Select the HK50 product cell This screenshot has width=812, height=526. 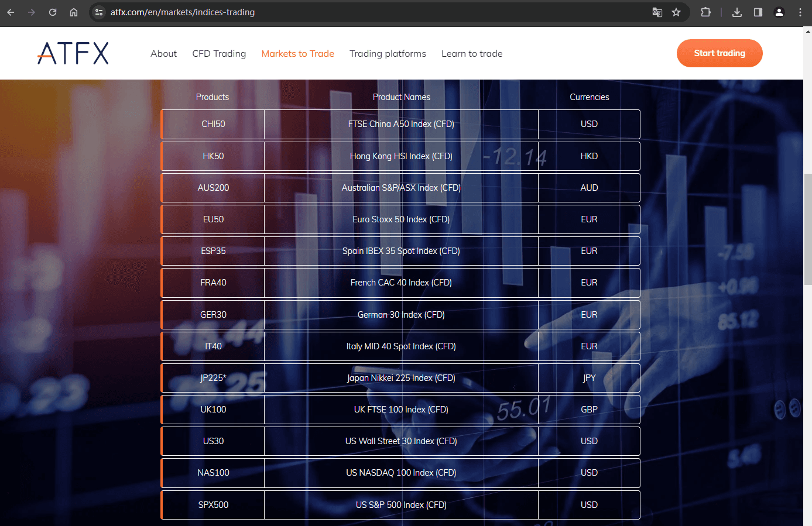[x=213, y=156]
